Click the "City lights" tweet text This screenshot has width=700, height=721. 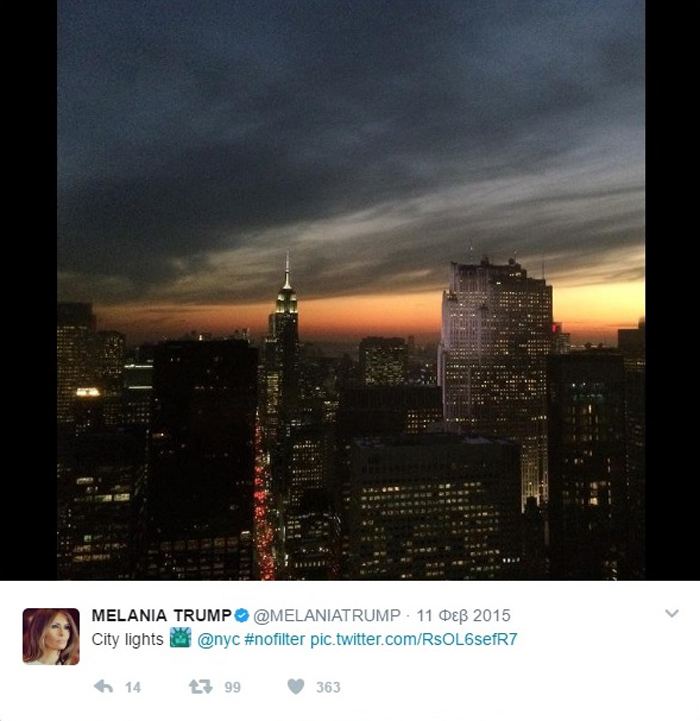[x=127, y=639]
